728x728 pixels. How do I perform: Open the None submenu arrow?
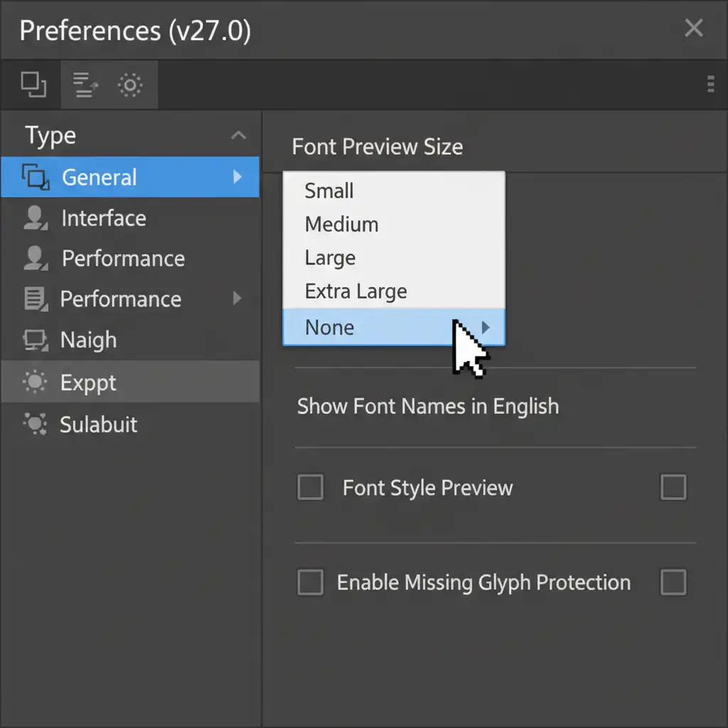tap(486, 327)
